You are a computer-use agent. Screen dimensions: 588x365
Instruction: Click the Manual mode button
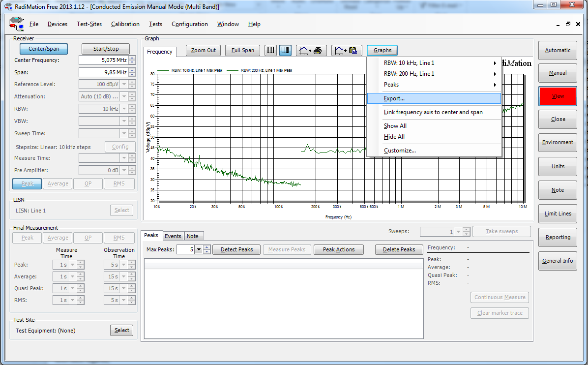point(558,73)
